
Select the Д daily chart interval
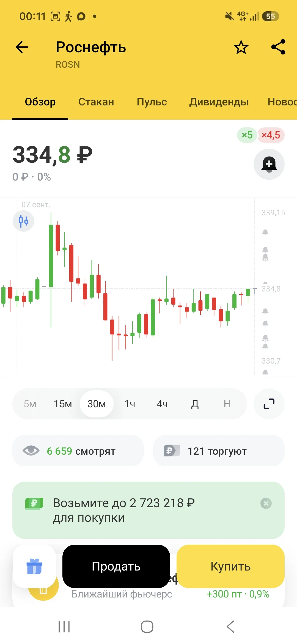click(195, 404)
